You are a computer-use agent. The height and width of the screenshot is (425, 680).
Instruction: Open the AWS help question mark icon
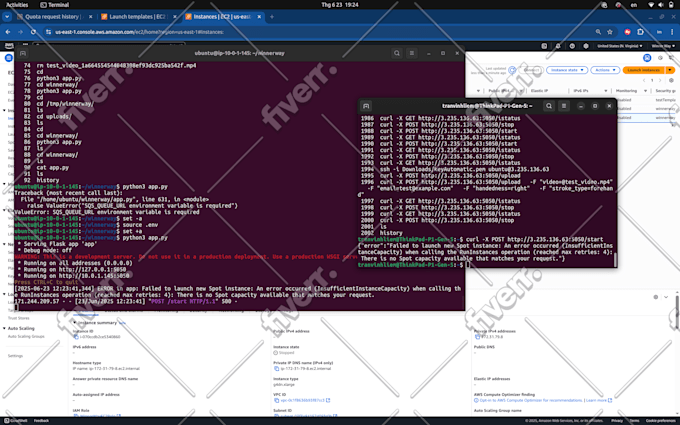click(x=572, y=46)
